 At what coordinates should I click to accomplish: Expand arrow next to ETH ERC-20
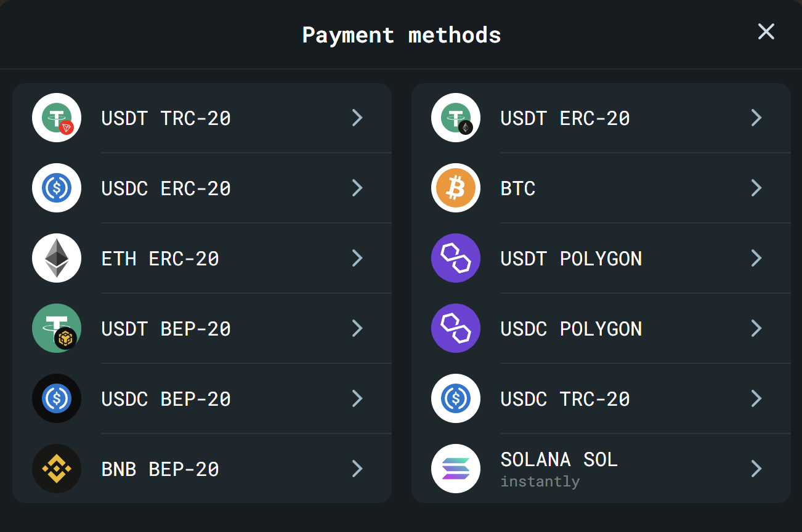click(x=357, y=258)
